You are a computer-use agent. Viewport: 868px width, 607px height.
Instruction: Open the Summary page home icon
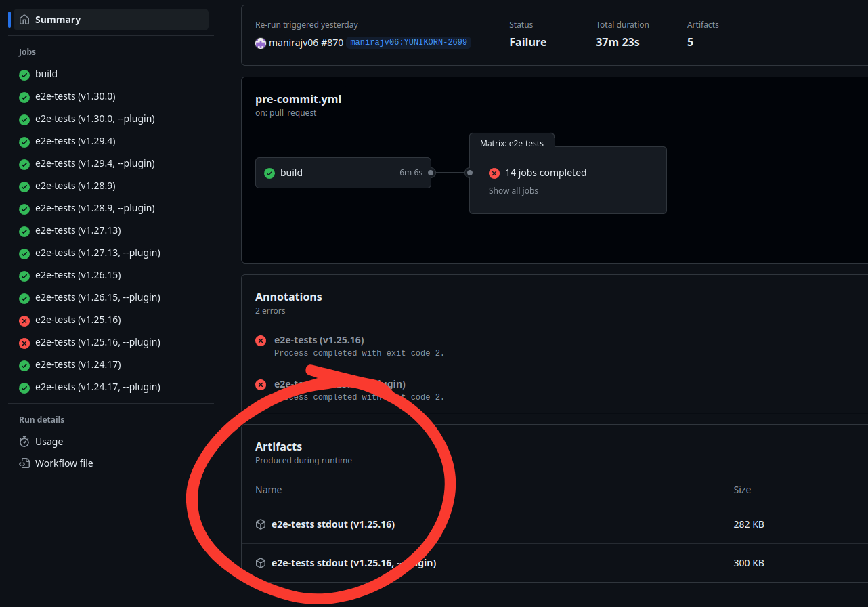[x=24, y=20]
